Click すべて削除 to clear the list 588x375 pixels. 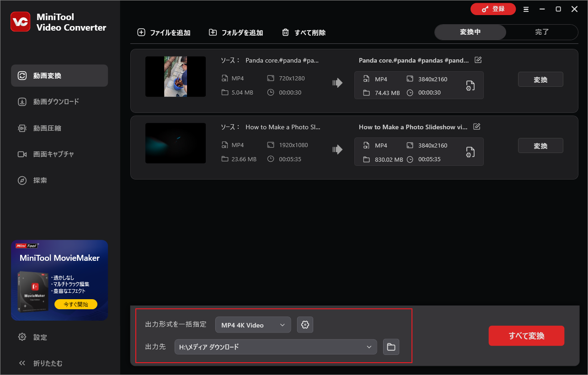304,32
